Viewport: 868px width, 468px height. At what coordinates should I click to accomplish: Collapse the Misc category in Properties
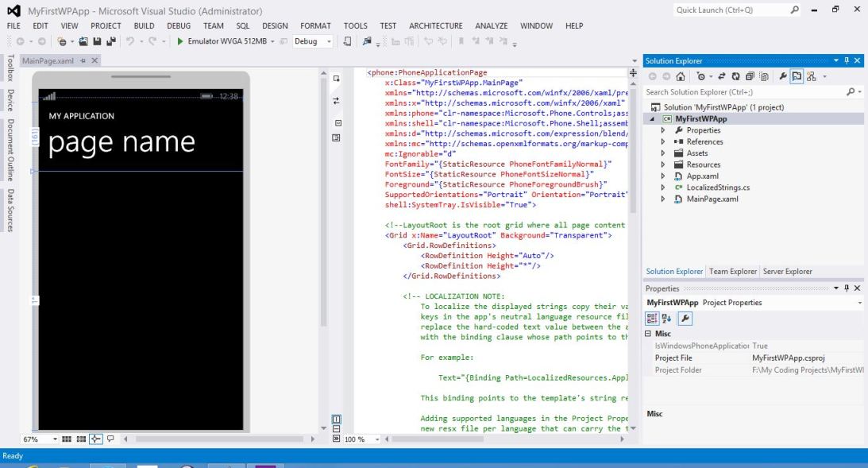[x=648, y=334]
